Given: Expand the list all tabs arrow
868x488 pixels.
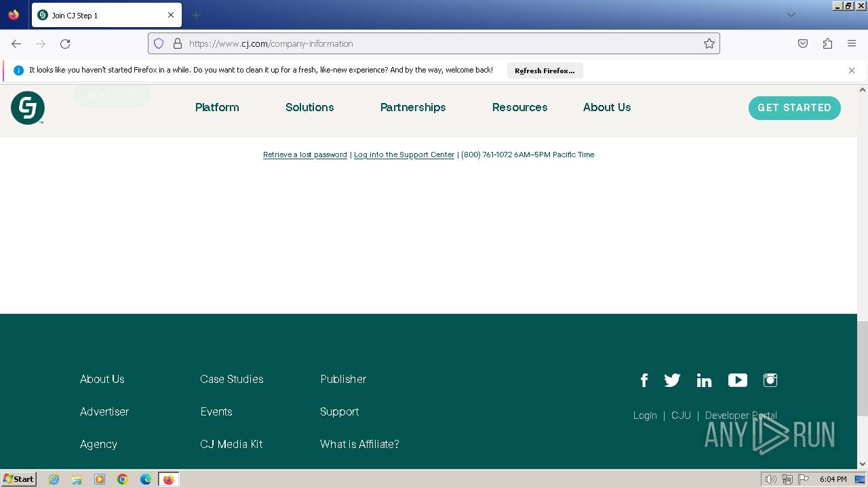Looking at the screenshot, I should click(791, 15).
